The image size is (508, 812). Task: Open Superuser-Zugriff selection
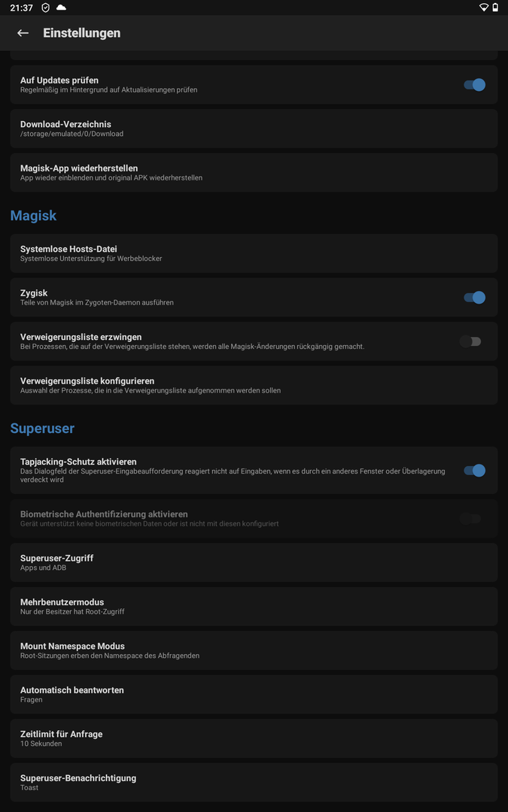click(x=254, y=562)
